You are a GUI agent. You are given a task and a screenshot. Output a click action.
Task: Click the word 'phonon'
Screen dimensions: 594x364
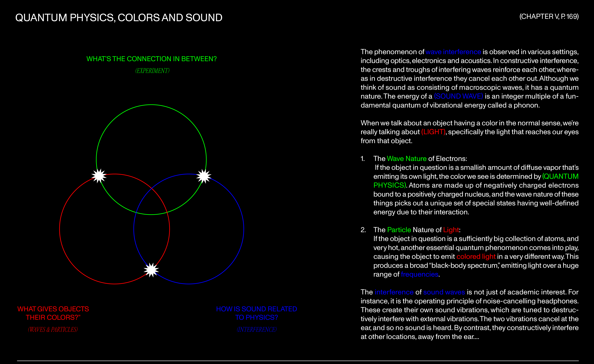[526, 105]
